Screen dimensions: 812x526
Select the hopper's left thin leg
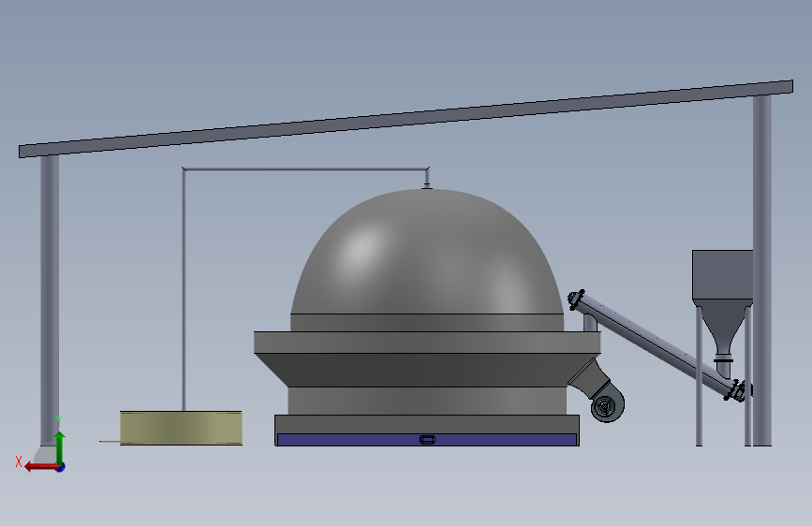coord(699,375)
